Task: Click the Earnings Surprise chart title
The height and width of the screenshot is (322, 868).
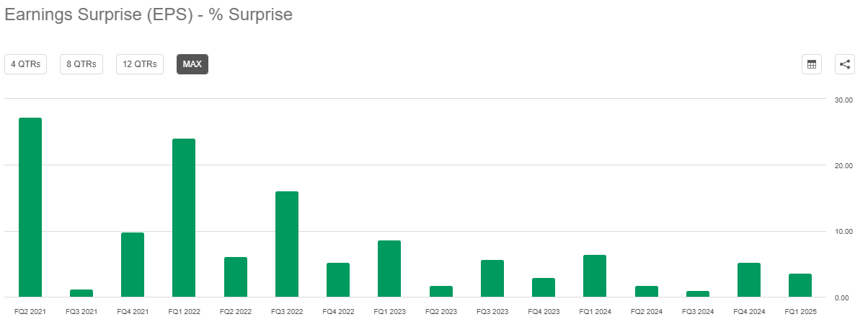Action: tap(149, 15)
